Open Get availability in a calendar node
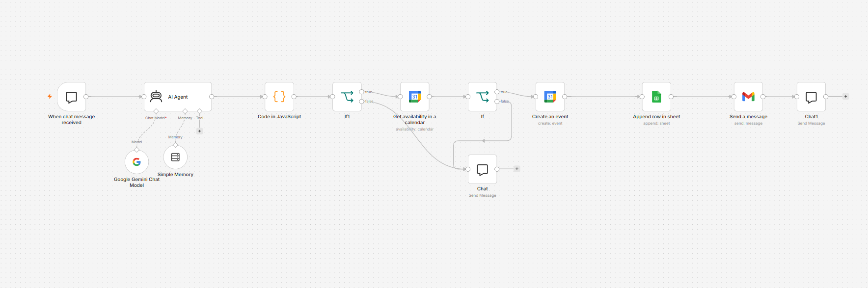The image size is (868, 288). tap(415, 97)
